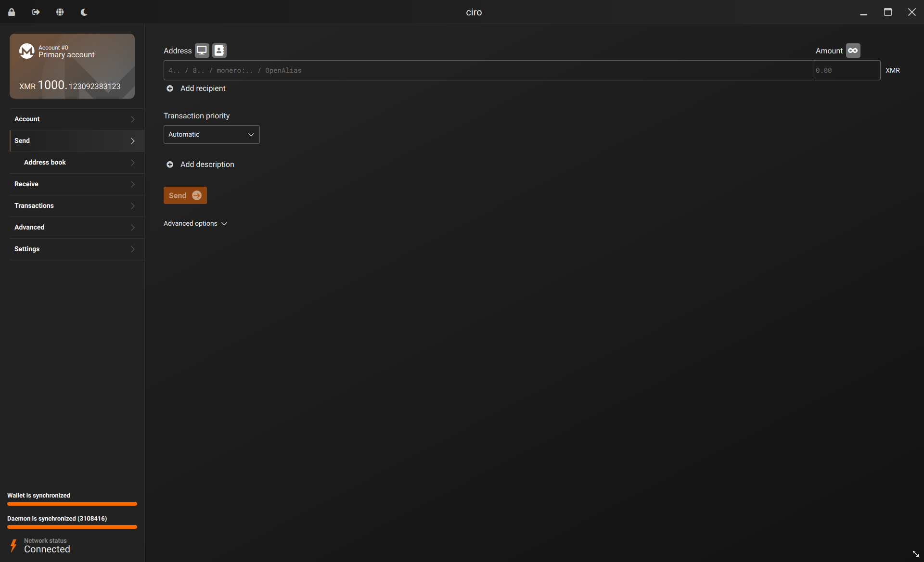This screenshot has width=924, height=562.
Task: Click the network status lightning icon
Action: pos(13,545)
